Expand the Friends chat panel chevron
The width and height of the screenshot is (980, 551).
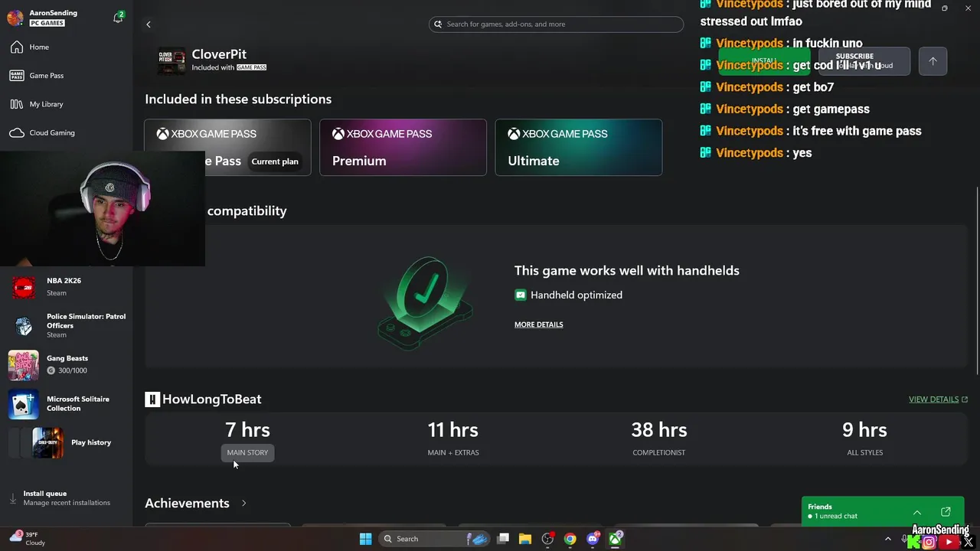(917, 512)
